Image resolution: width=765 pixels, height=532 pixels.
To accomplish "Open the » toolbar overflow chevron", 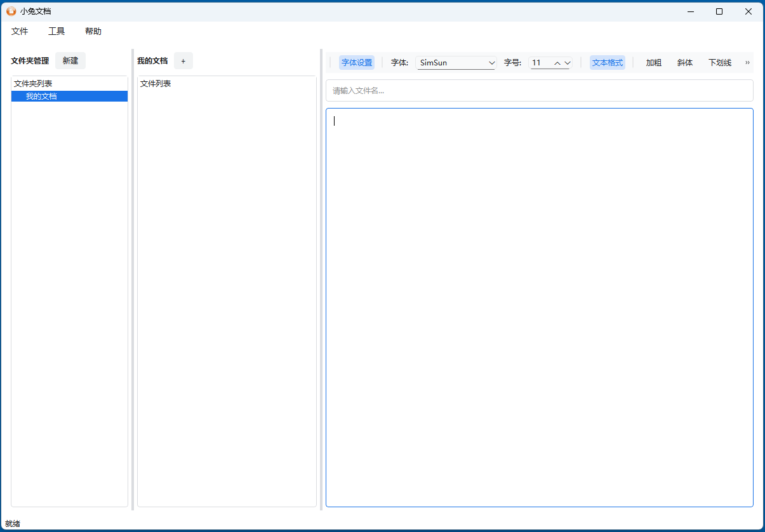I will [747, 62].
